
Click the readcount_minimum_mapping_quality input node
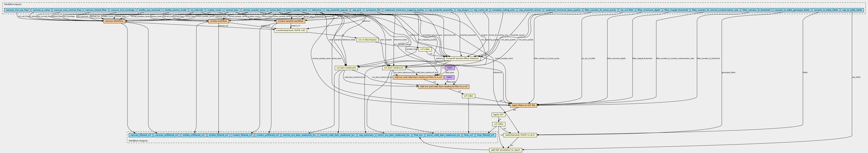click(404, 10)
